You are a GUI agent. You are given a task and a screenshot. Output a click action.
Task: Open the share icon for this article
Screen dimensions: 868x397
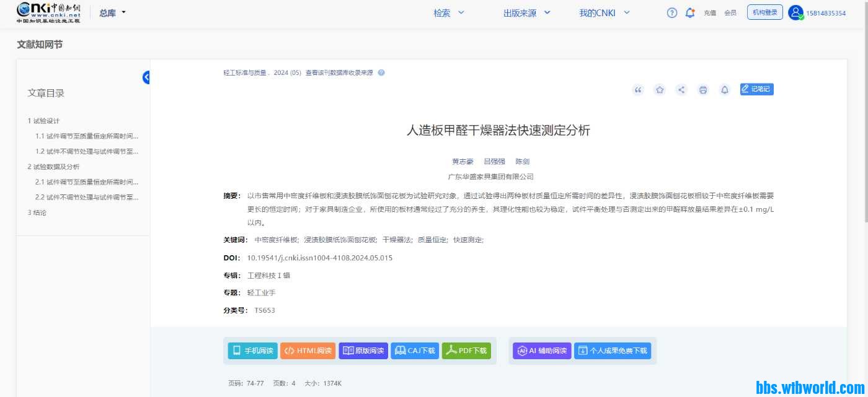click(x=681, y=89)
